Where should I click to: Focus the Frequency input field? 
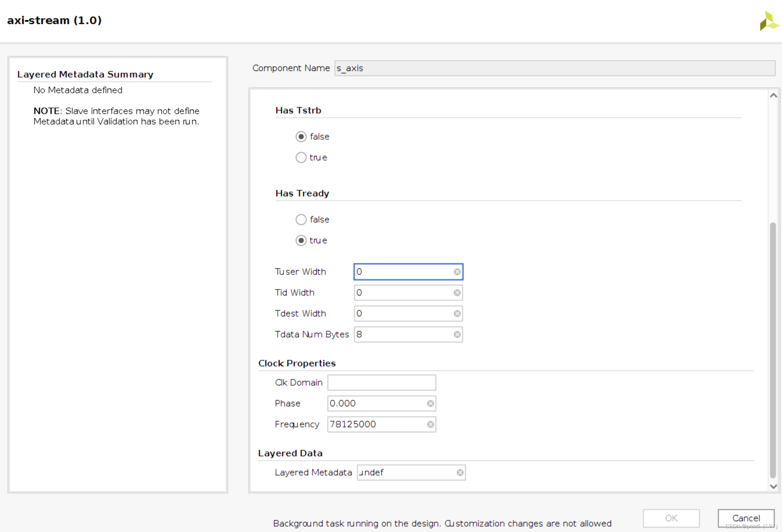(377, 424)
